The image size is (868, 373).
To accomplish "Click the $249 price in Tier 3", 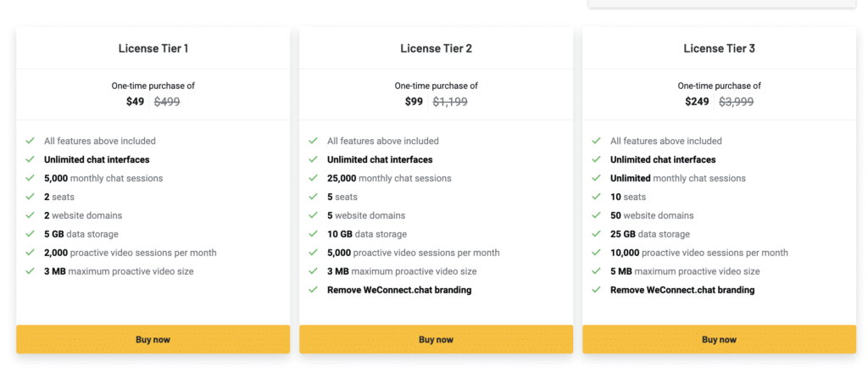I will pos(698,102).
